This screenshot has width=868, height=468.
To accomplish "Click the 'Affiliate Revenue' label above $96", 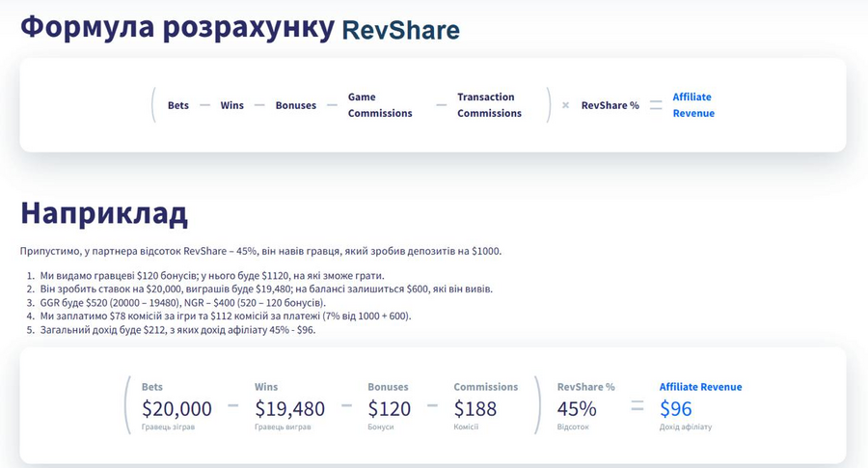I will [x=701, y=387].
